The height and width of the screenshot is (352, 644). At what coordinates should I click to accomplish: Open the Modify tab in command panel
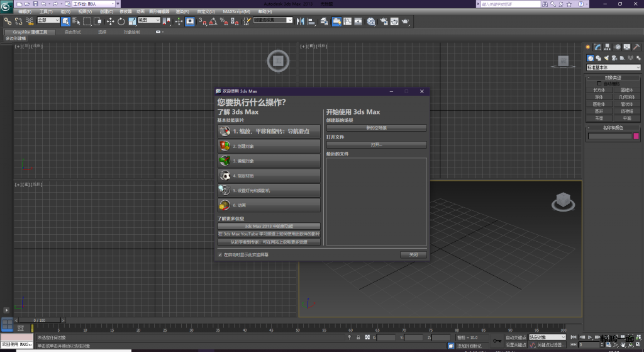(597, 47)
